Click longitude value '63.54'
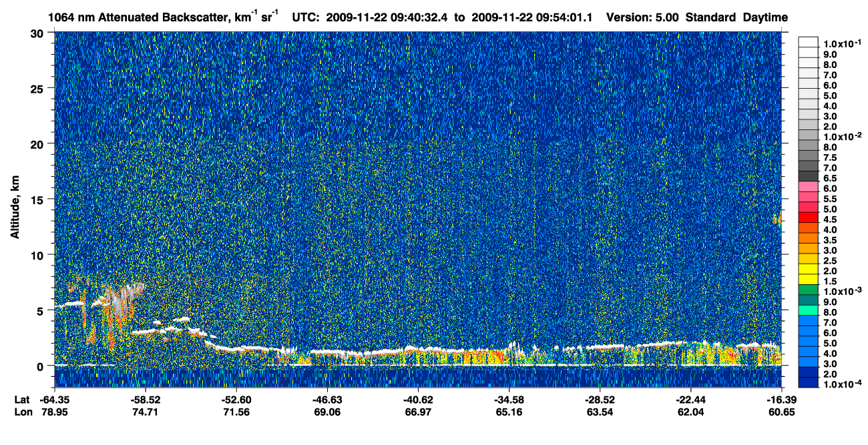Image resolution: width=868 pixels, height=445 pixels. 600,412
